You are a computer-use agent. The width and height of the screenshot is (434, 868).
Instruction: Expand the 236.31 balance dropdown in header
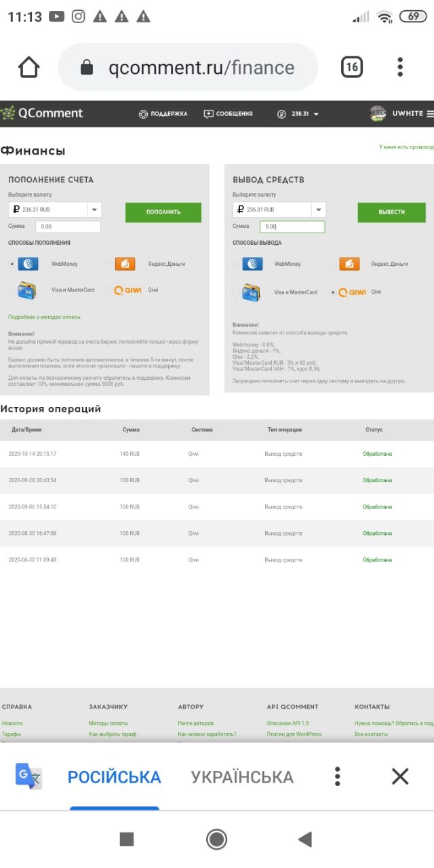click(298, 114)
